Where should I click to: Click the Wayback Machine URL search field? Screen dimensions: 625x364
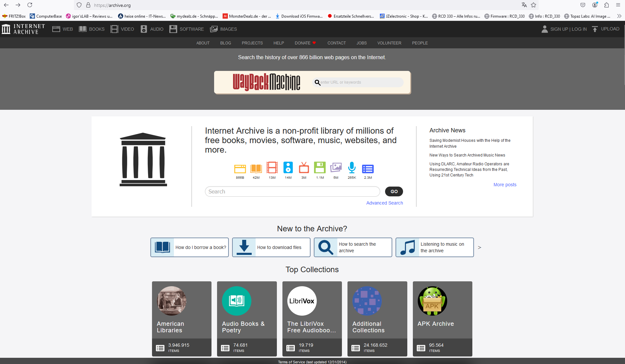coord(358,82)
